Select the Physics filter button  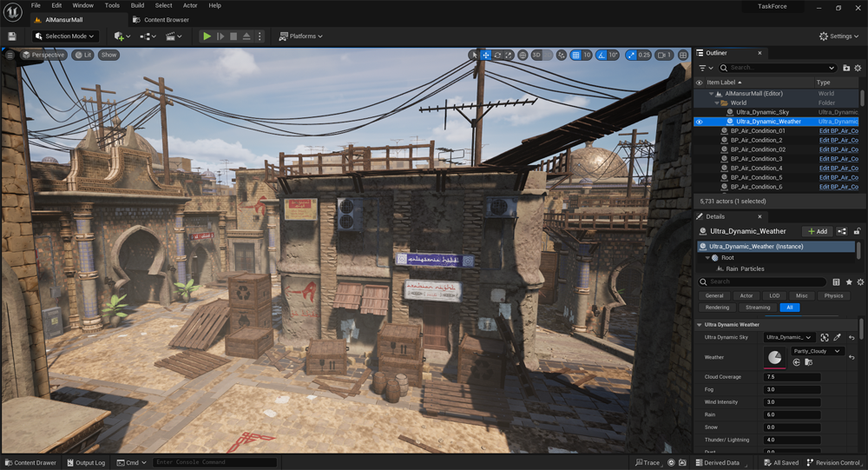833,295
